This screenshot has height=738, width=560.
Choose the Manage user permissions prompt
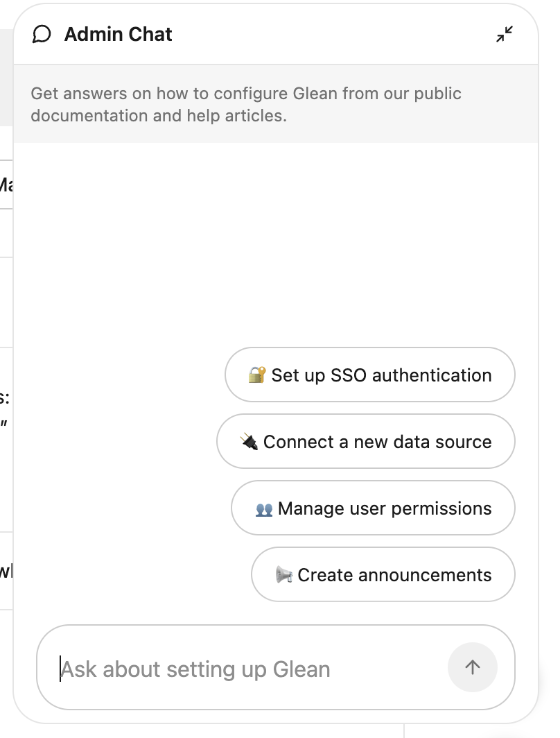[373, 507]
